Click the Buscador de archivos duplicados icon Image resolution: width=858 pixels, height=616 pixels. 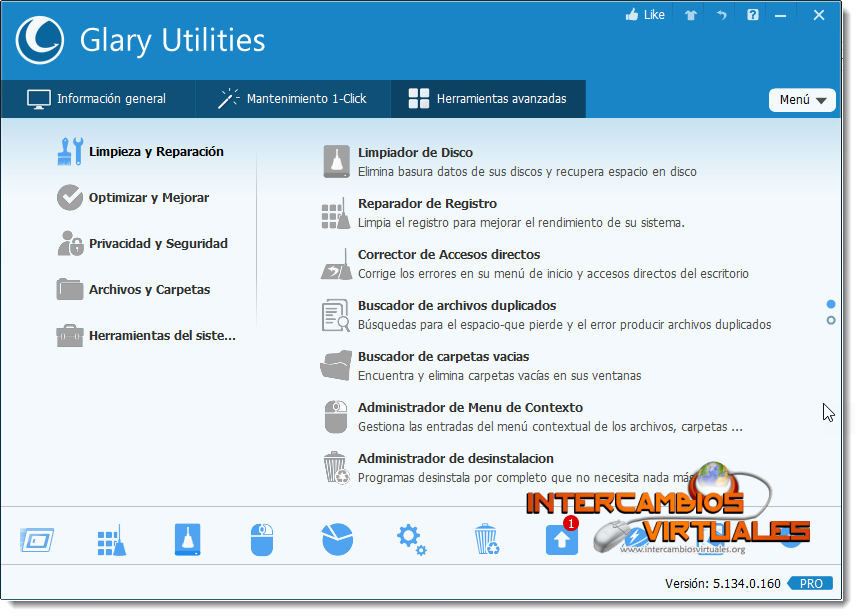tap(336, 315)
